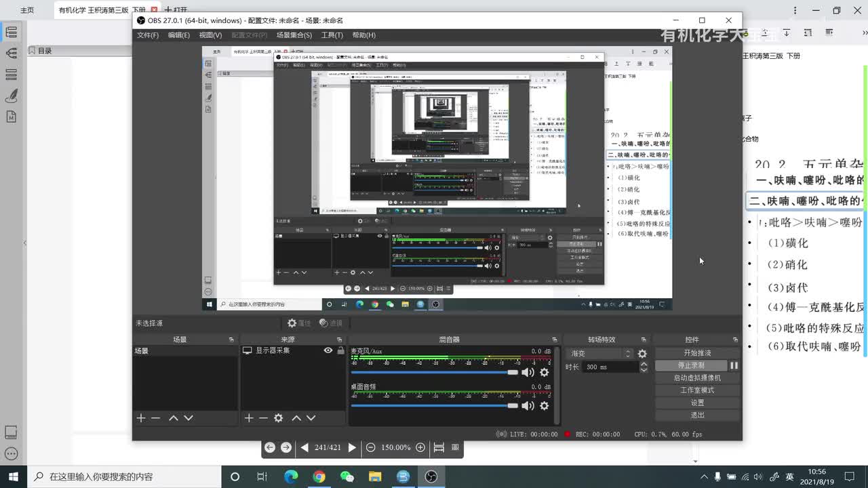Screen dimensions: 868x488
Task: Adjust the 麦克风/Aux volume slider
Action: click(x=435, y=372)
